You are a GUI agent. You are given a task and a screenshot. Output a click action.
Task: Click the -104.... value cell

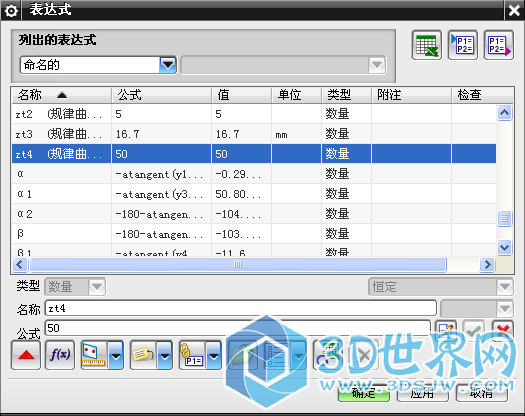tap(241, 214)
